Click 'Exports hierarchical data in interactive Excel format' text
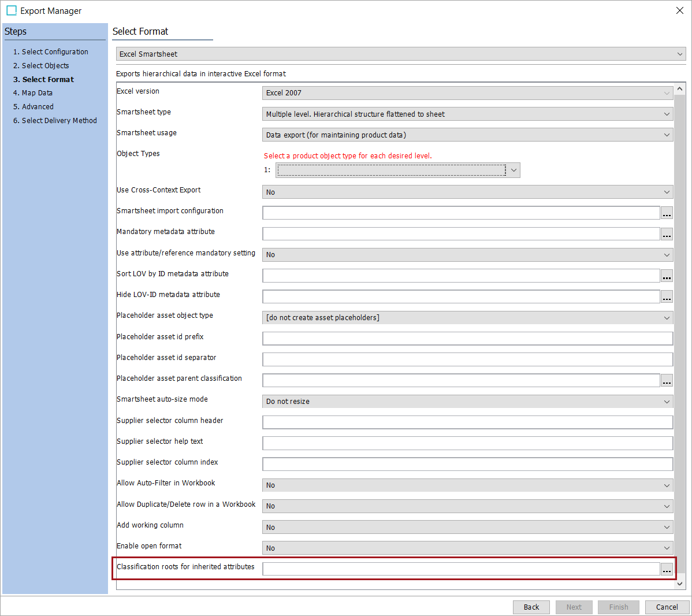The image size is (692, 616). coord(201,74)
